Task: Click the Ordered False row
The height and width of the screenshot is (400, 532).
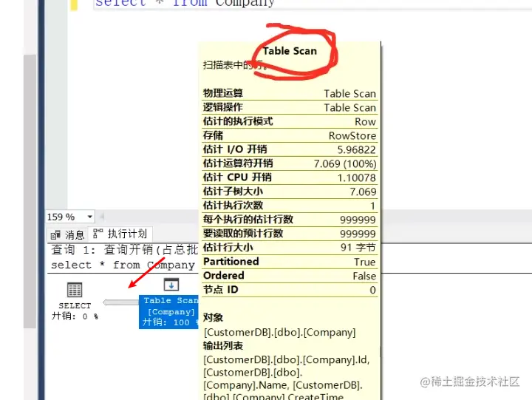Action: (290, 276)
